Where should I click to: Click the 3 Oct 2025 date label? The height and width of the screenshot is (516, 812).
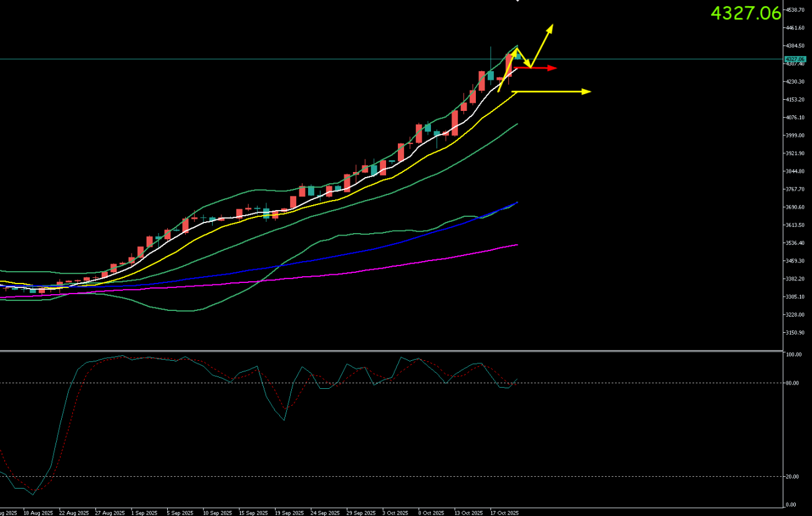pyautogui.click(x=395, y=513)
